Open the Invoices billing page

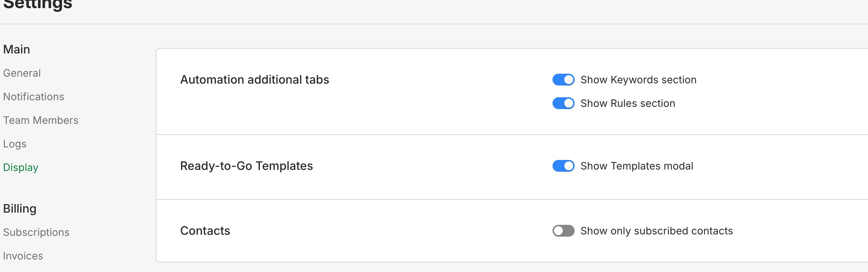coord(23,256)
